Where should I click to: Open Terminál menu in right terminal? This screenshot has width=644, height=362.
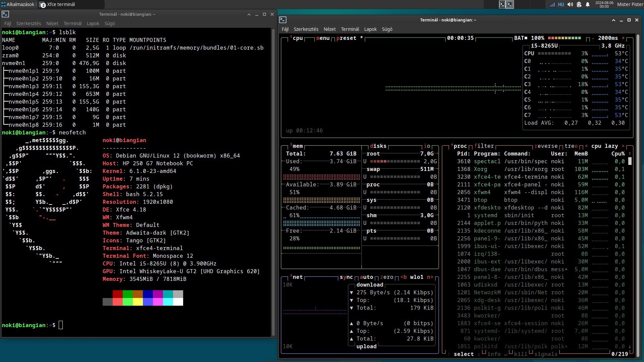tap(350, 29)
